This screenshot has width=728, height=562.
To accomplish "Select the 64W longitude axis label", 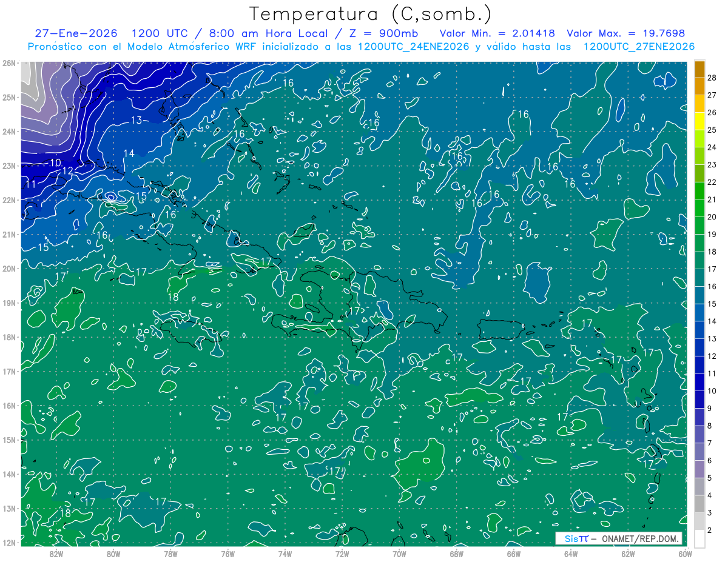I will [x=570, y=554].
